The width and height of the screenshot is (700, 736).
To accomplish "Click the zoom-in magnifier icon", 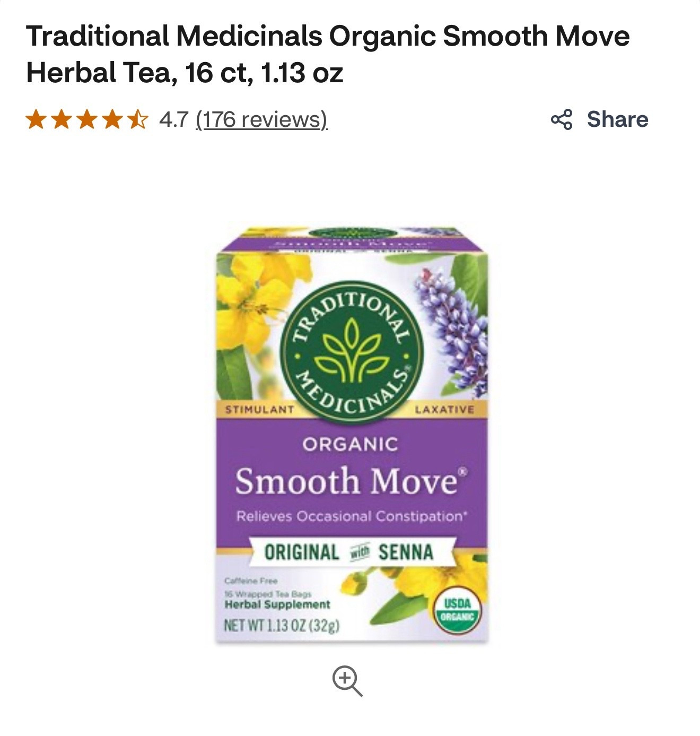I will coord(347,681).
